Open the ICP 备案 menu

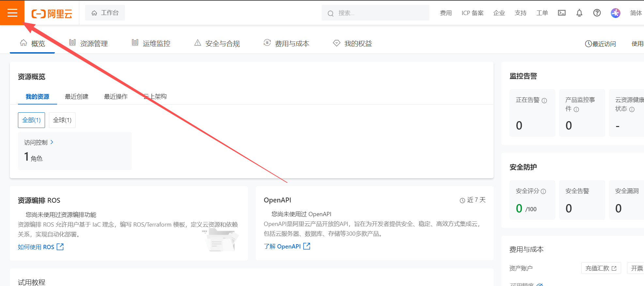(x=472, y=13)
